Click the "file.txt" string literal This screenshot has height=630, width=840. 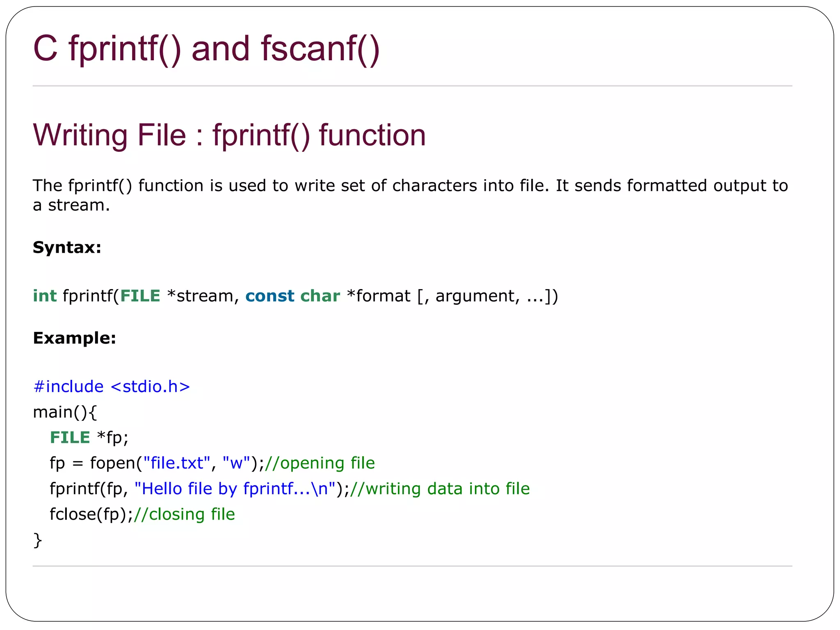click(x=176, y=463)
